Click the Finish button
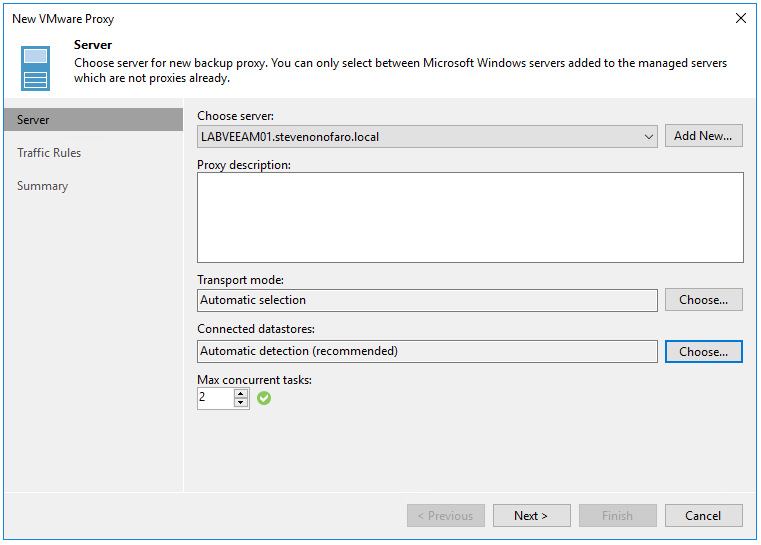The height and width of the screenshot is (545, 761). coord(617,516)
